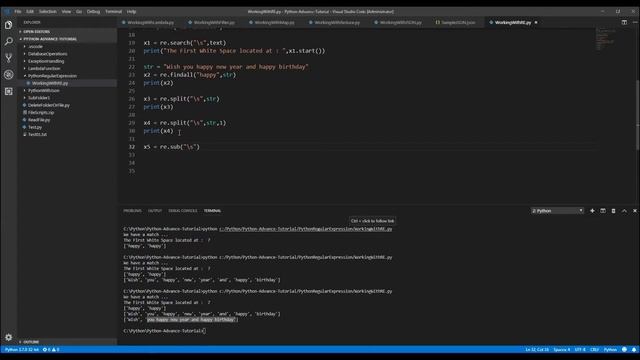Screen dimensions: 640x360
Task: Click the feedback smiley in status bar
Action: coord(624,349)
